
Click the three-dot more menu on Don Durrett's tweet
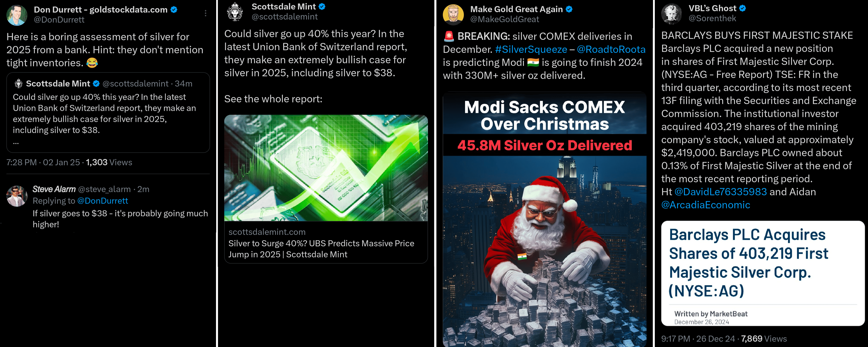point(206,13)
